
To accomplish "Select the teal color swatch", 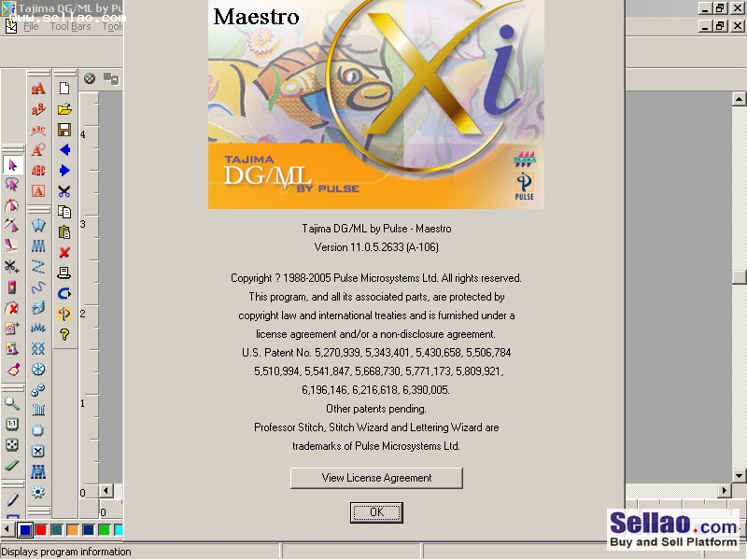I will pyautogui.click(x=57, y=529).
